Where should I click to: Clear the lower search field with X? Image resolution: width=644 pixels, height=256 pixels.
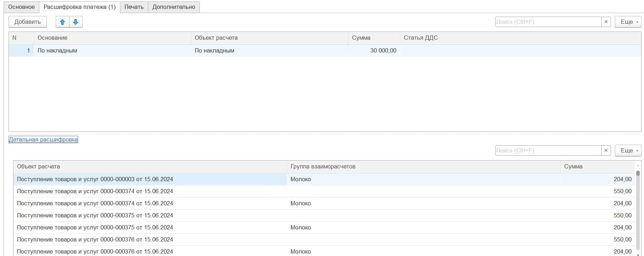(x=606, y=151)
